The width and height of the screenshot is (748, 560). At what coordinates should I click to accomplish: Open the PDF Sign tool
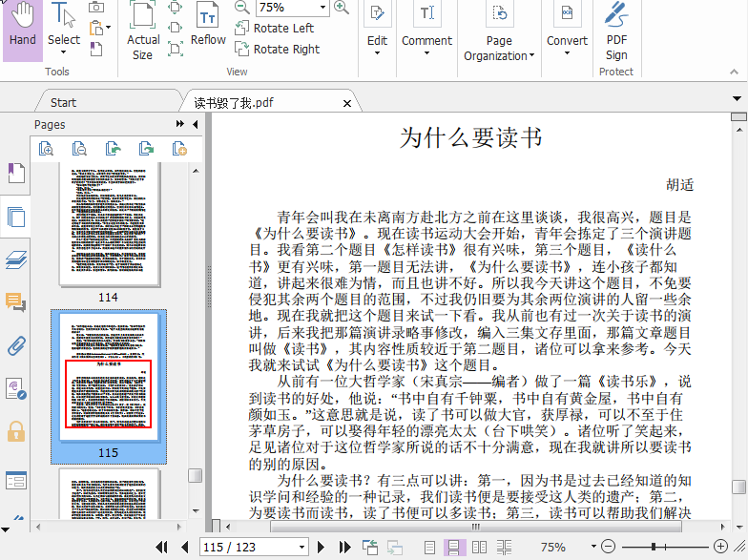pos(616,31)
